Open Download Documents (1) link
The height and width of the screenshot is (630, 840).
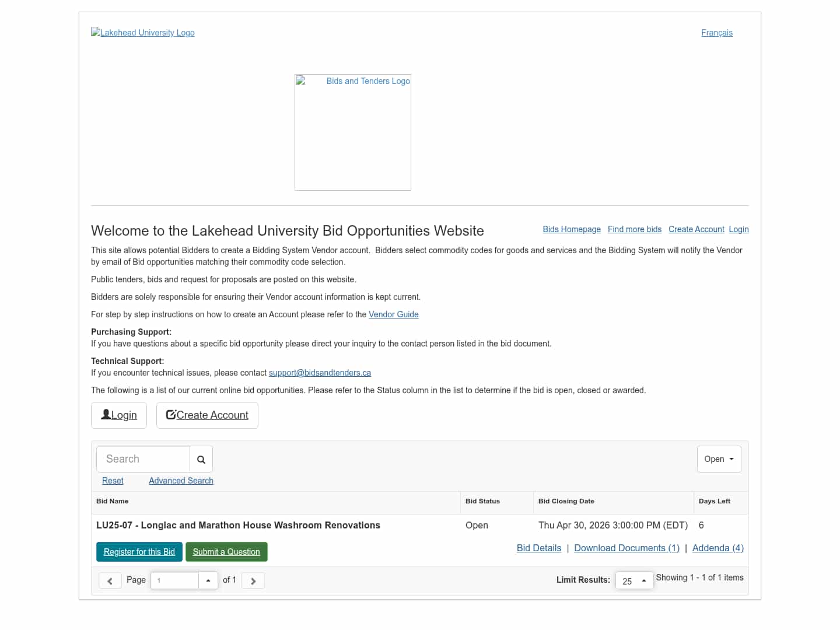coord(626,548)
